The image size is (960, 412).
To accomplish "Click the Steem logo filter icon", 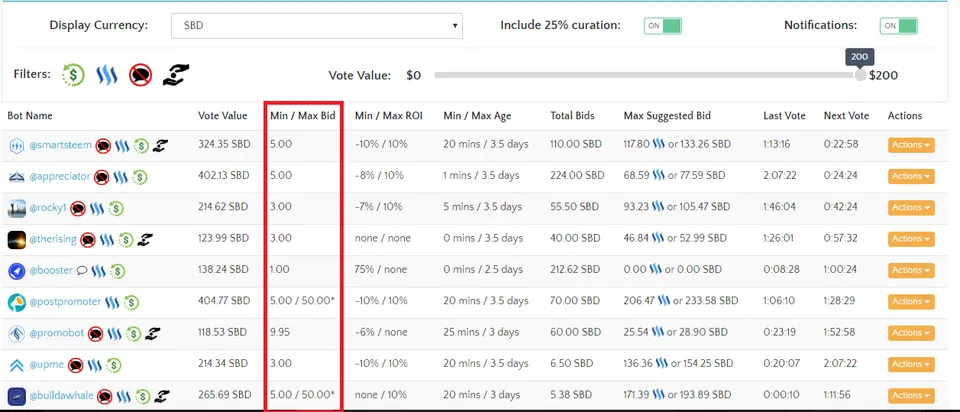I will coord(107,75).
